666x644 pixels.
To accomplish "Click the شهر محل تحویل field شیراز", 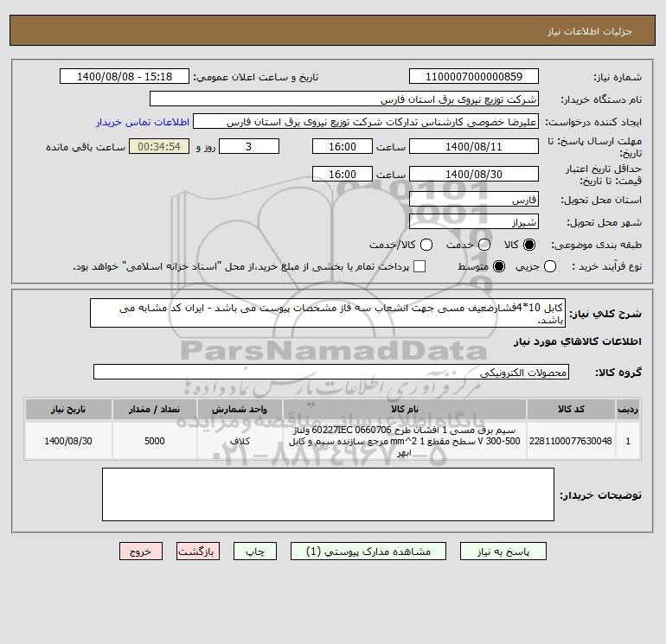I will click(474, 222).
